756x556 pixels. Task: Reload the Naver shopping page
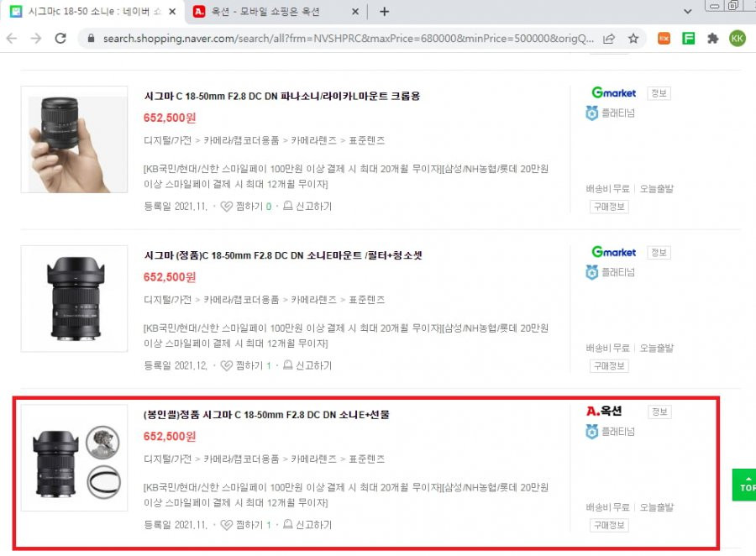click(60, 38)
